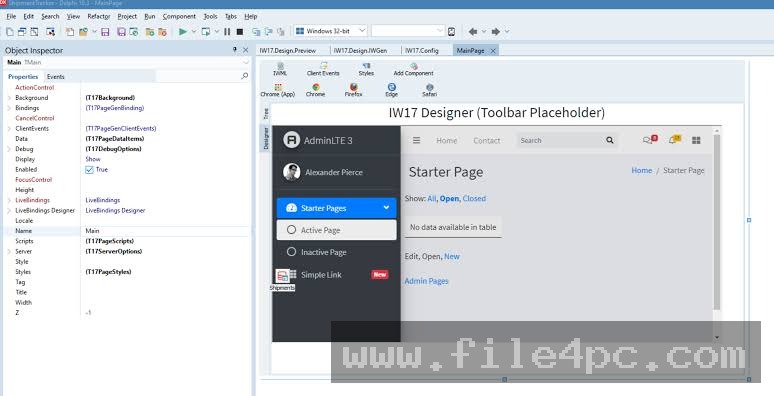Click the green Run button
Viewport: 774px width, 396px height.
(x=183, y=32)
